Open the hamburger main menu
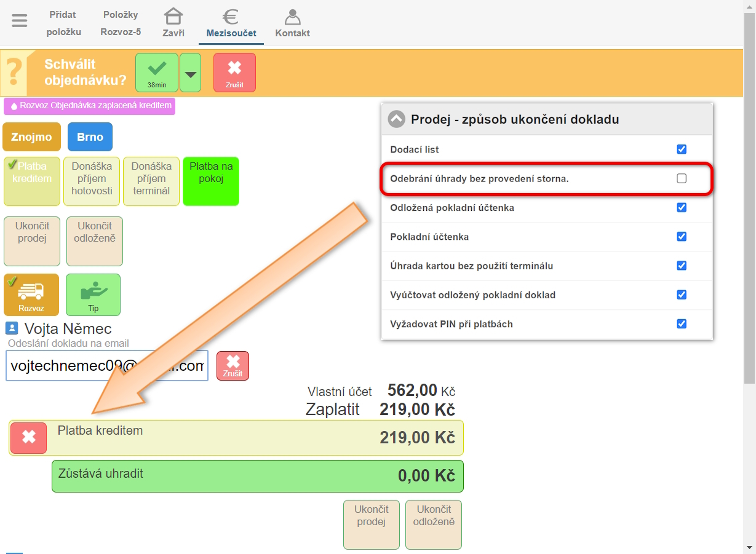The height and width of the screenshot is (554, 756). coord(20,21)
